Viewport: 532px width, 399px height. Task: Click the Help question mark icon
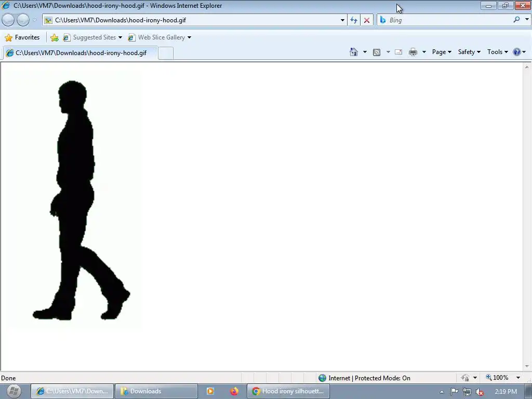point(517,52)
